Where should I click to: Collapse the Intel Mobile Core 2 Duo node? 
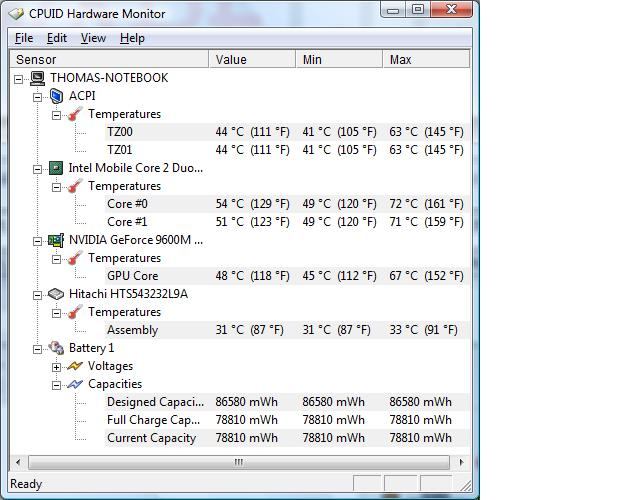click(38, 169)
